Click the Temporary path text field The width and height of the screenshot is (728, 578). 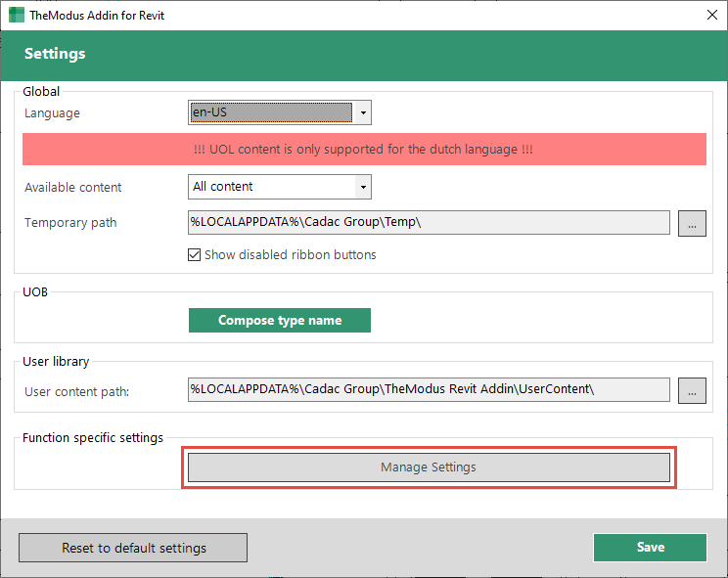tap(429, 222)
